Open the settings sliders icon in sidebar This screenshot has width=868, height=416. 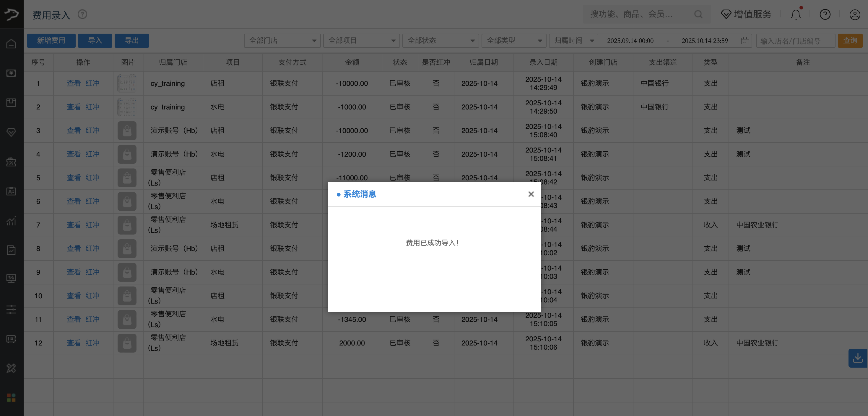click(x=11, y=310)
